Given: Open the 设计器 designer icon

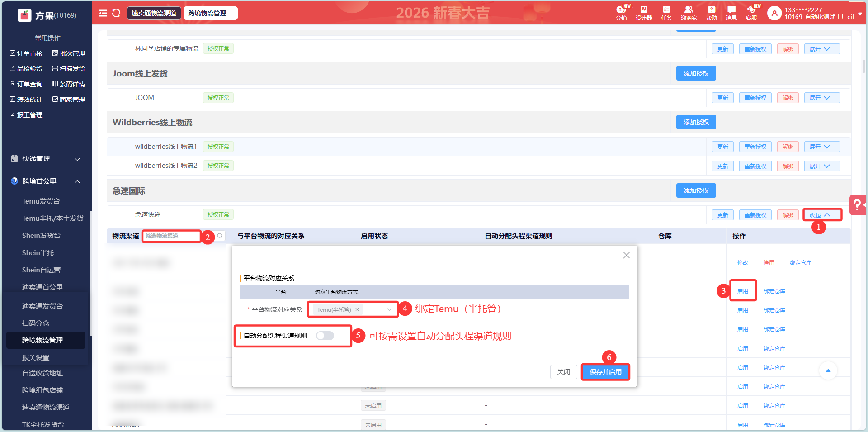Looking at the screenshot, I should click(x=644, y=13).
